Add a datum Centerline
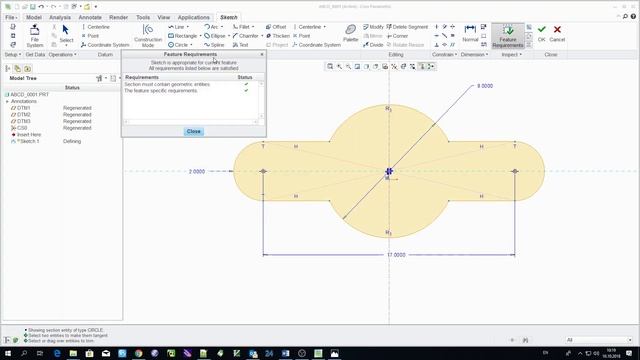 coord(96,27)
